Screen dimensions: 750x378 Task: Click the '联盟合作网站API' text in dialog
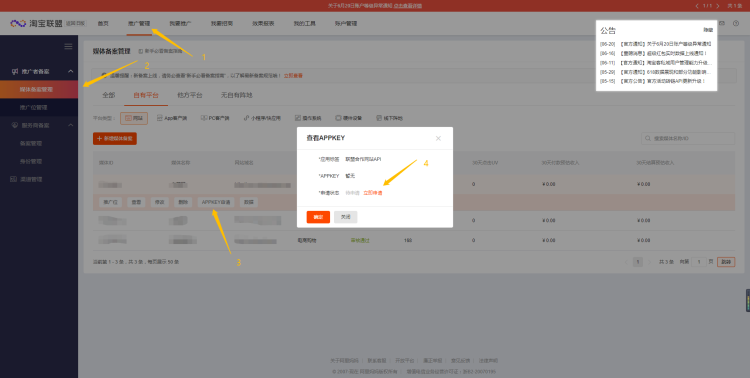tap(364, 159)
